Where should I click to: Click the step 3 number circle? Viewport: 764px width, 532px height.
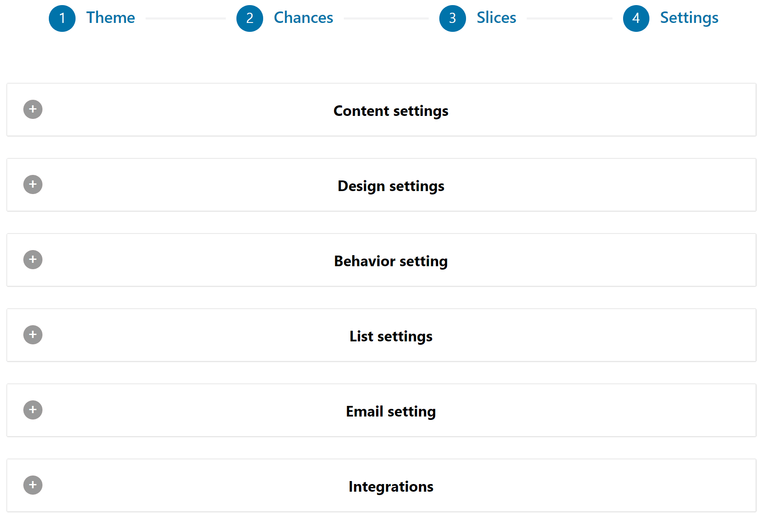tap(452, 18)
